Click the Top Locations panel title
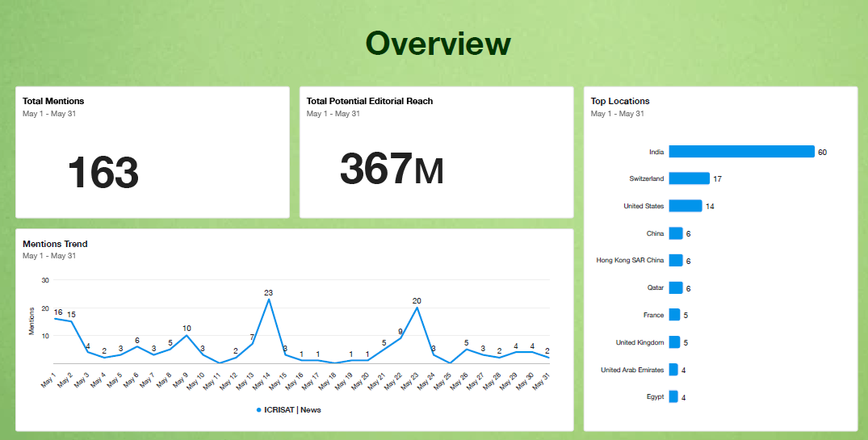Viewport: 868px width, 440px height. [x=619, y=101]
